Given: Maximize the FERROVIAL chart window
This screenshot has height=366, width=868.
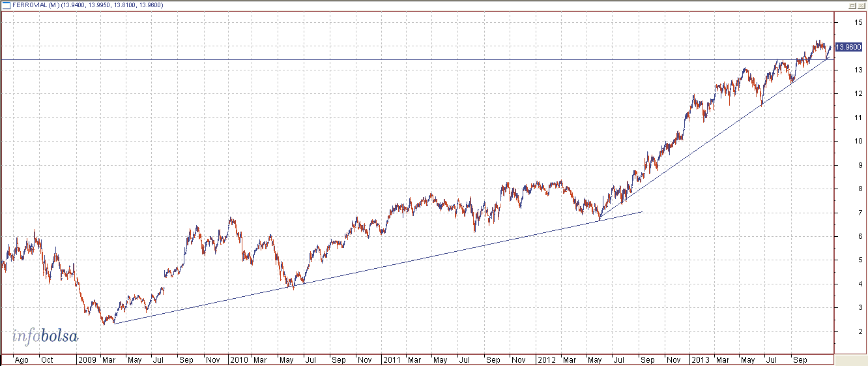Looking at the screenshot, I should point(852,5).
